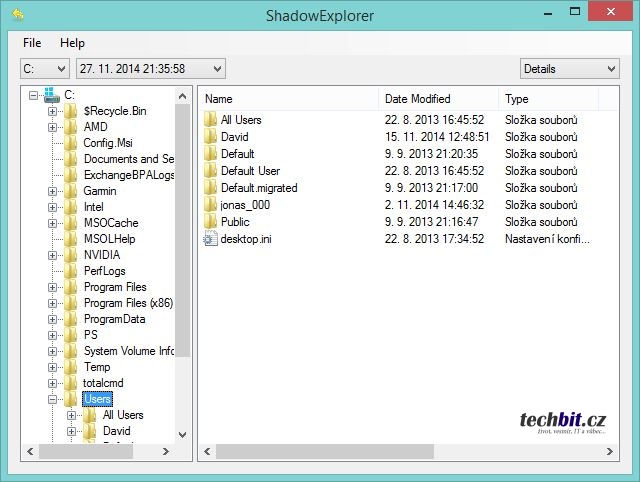The width and height of the screenshot is (640, 482).
Task: Collapse the Users tree node
Action: coord(52,399)
